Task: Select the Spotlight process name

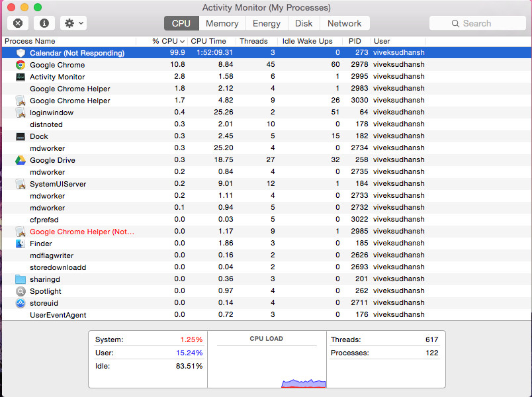Action: coord(46,291)
